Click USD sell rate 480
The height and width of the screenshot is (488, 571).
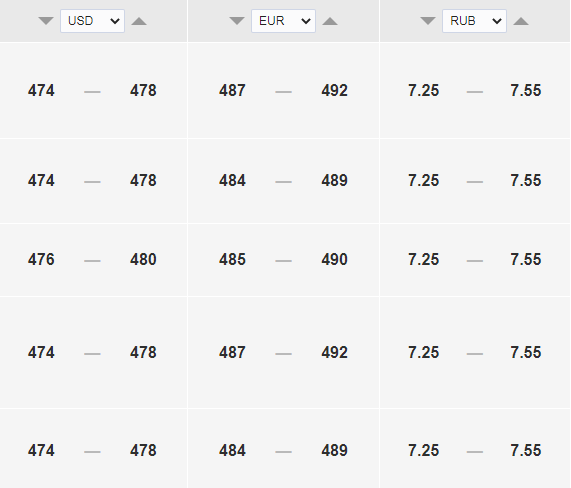coord(143,260)
